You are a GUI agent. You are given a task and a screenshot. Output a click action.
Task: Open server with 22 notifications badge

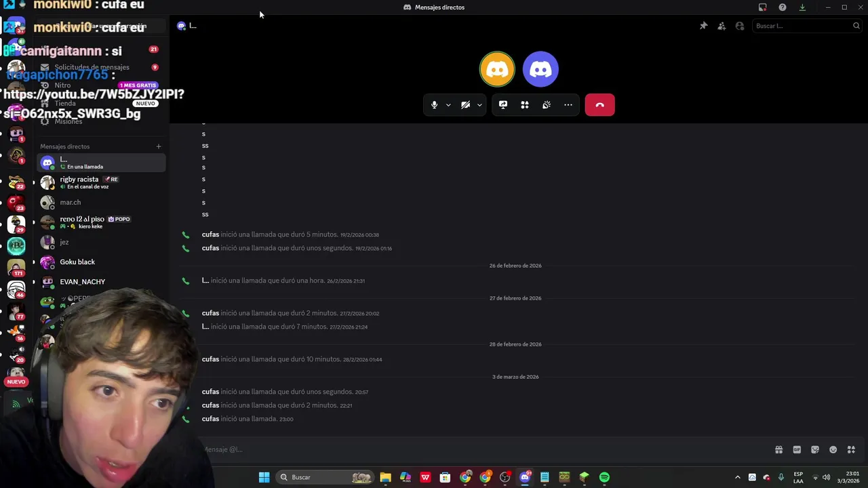(16, 182)
